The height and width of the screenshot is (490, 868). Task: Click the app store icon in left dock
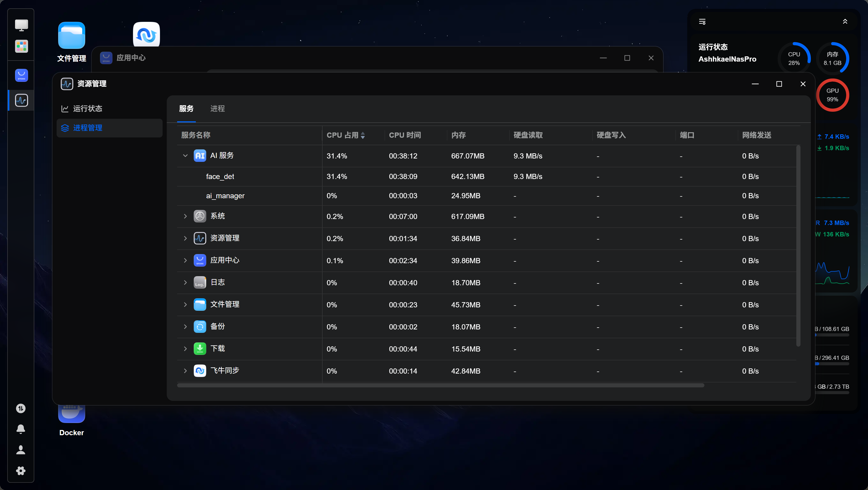pyautogui.click(x=21, y=75)
